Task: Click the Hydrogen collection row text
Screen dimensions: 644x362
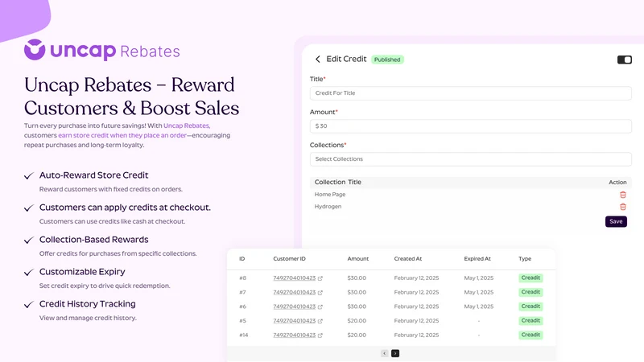Action: point(328,207)
